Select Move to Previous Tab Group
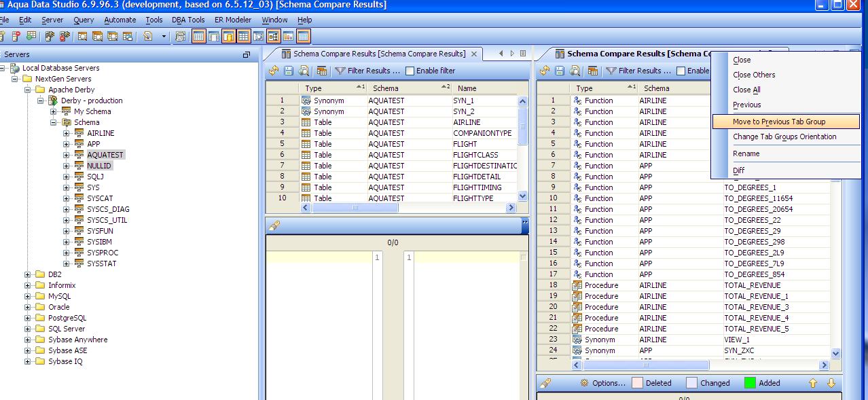Screen dimensions: 868x400 click(786, 122)
